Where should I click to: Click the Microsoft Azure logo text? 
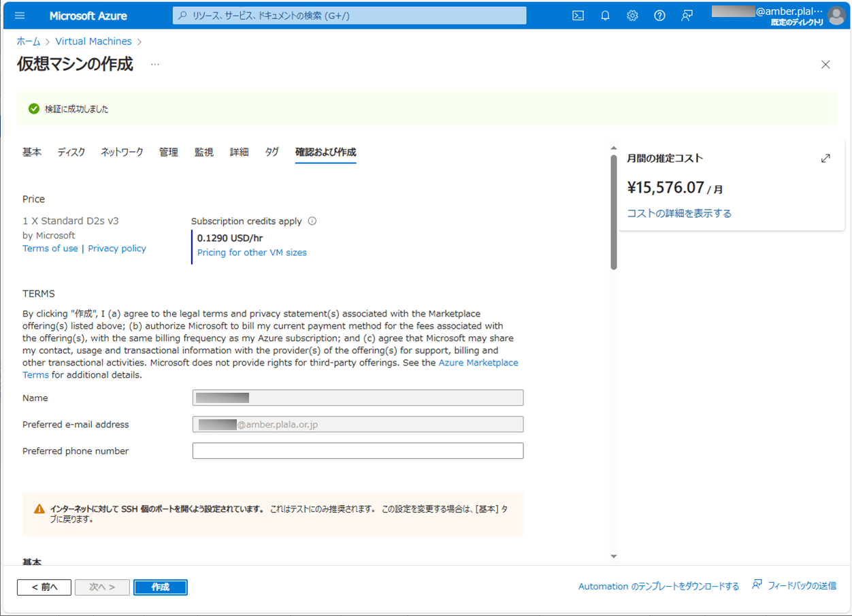click(88, 16)
